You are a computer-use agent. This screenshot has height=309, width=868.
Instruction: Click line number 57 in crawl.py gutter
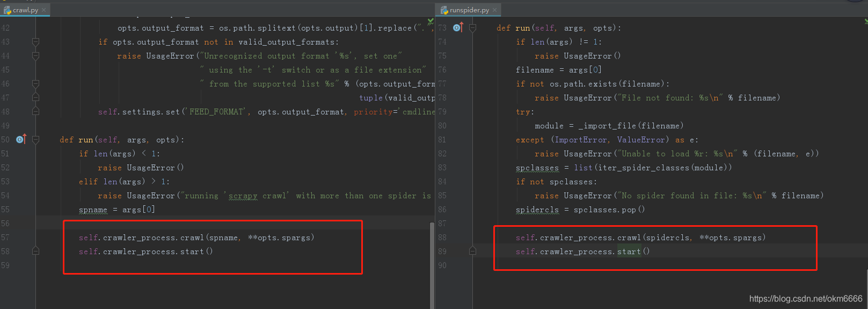point(5,238)
